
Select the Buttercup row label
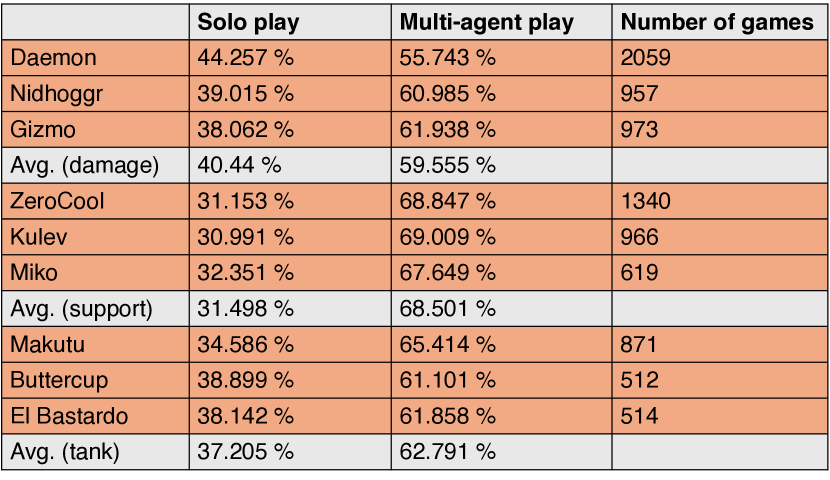(59, 381)
